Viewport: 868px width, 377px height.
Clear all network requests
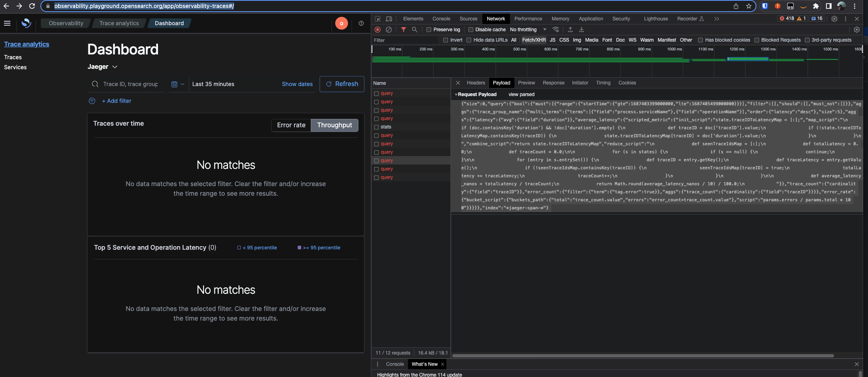point(389,30)
